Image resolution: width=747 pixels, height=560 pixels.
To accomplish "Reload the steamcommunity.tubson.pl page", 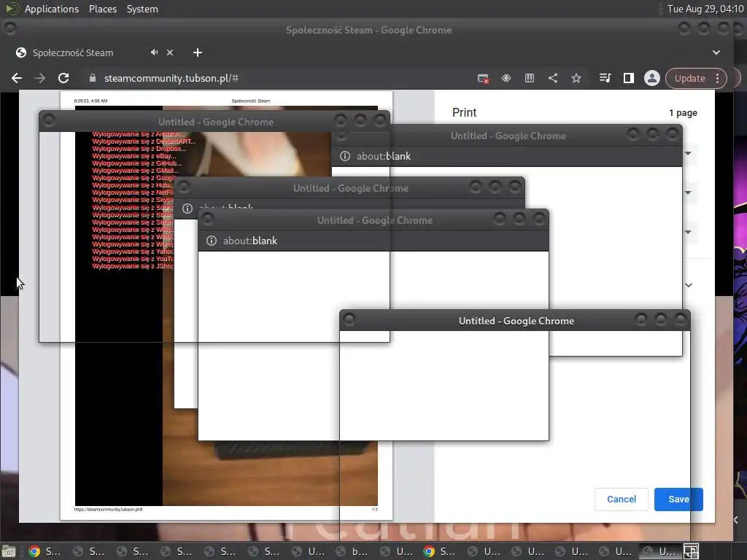I will pos(63,78).
